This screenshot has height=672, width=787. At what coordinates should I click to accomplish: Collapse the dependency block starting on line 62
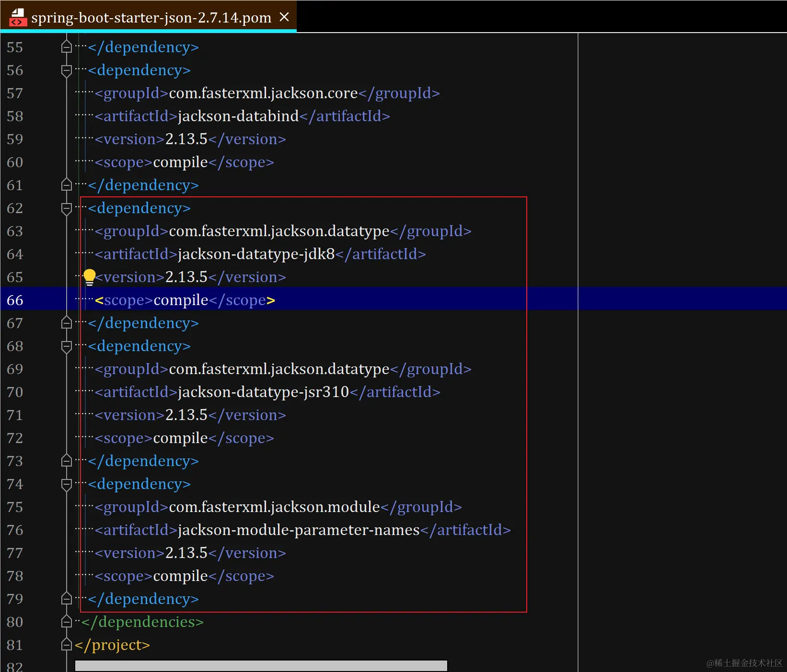tap(67, 208)
